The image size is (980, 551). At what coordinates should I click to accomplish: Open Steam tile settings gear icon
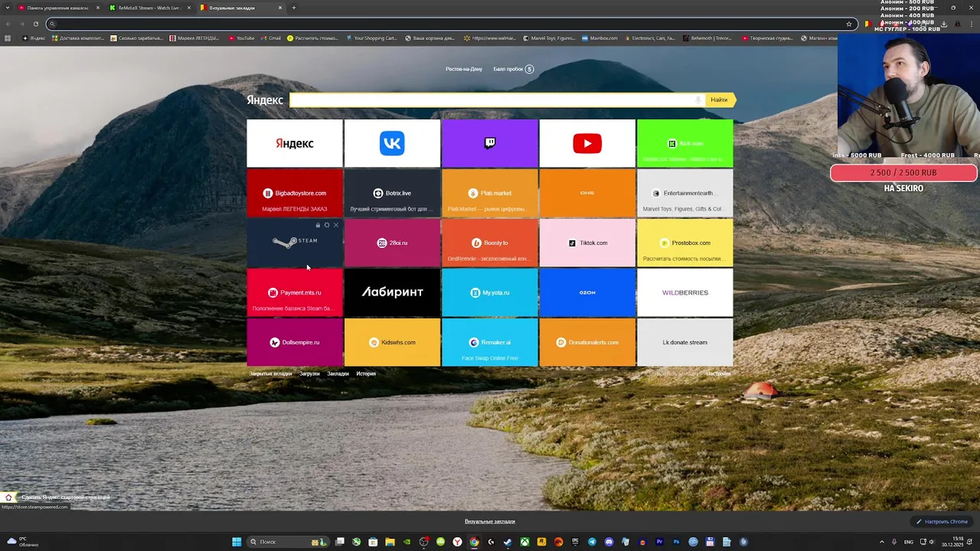(327, 225)
